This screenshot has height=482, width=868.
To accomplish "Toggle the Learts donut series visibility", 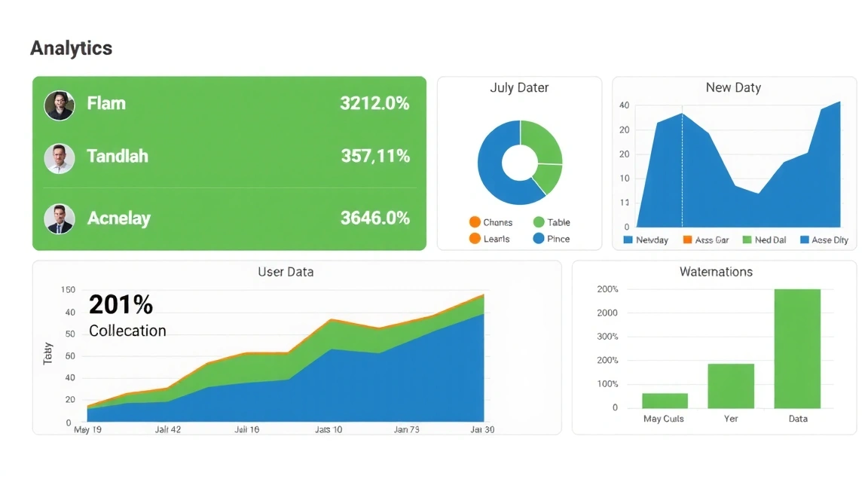I will point(476,239).
